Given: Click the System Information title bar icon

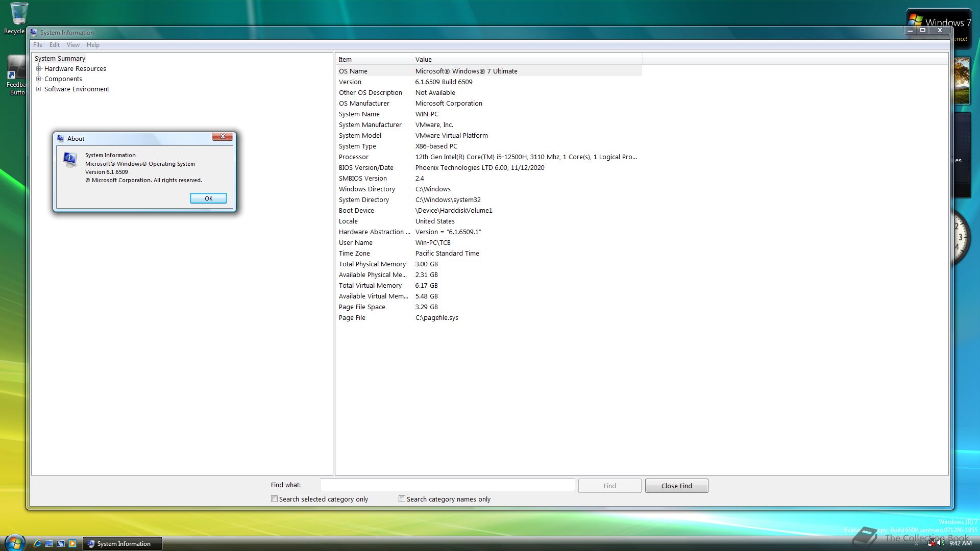Looking at the screenshot, I should coord(34,32).
